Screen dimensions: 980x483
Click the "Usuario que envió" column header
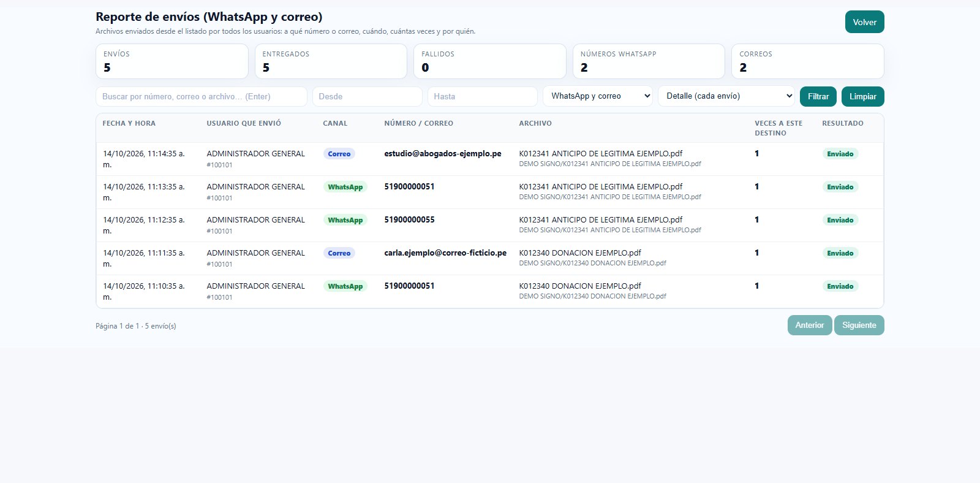point(244,123)
